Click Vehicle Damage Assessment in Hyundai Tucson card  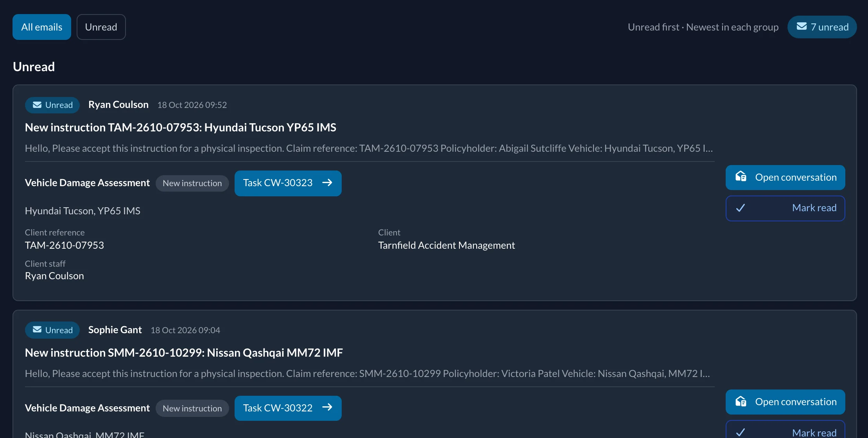[x=87, y=183]
